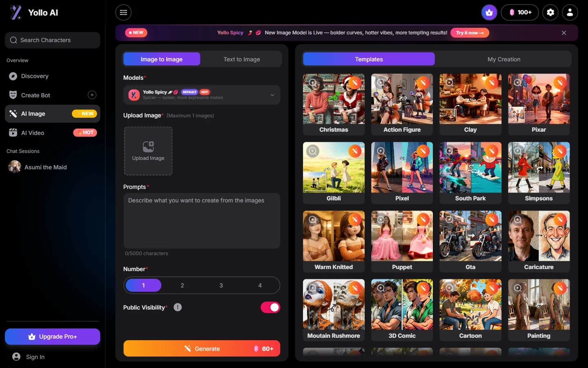Image resolution: width=588 pixels, height=368 pixels.
Task: Click the orange wand icon on Pixar template
Action: (560, 82)
